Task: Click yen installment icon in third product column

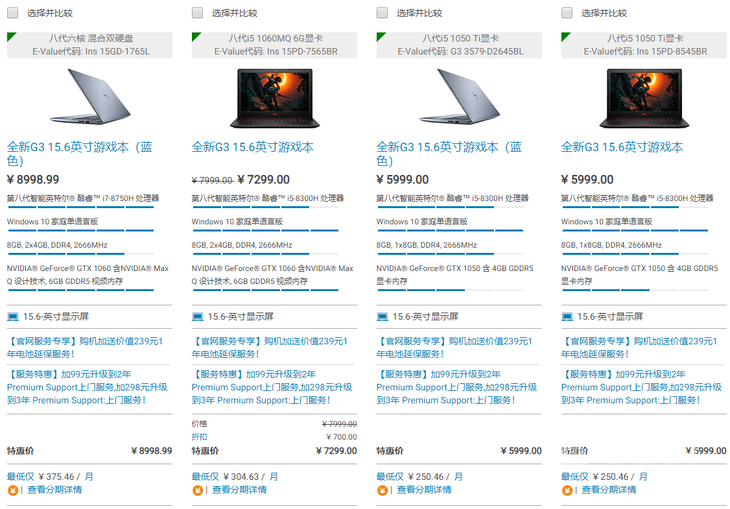Action: click(x=382, y=490)
